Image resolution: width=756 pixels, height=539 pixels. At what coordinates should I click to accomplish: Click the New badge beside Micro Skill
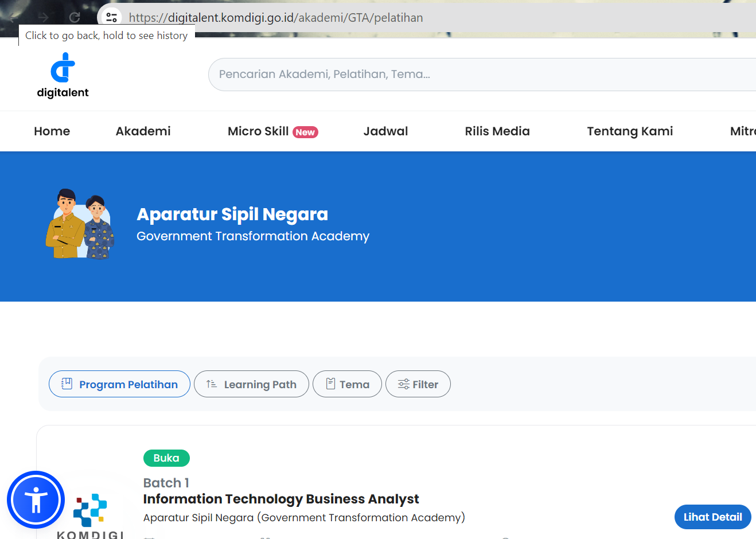[x=305, y=132]
